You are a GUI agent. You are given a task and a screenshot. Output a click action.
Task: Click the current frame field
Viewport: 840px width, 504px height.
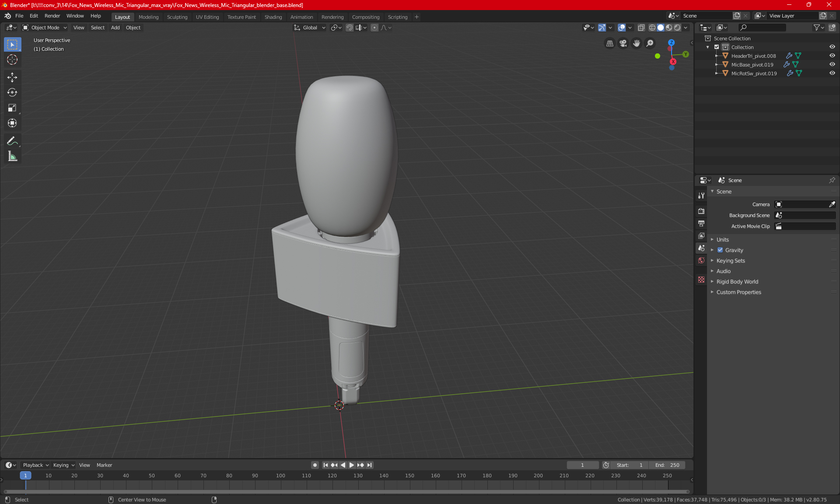582,465
